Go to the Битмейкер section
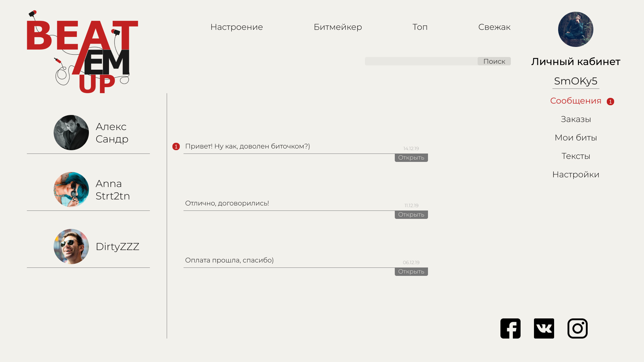 pyautogui.click(x=337, y=27)
